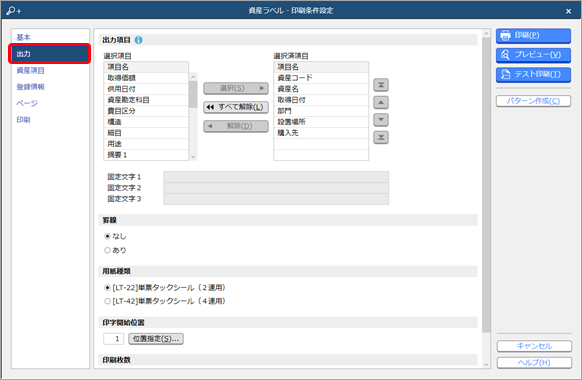Choose [LT-42] 4連用 paper type
The width and height of the screenshot is (582, 380).
coord(107,301)
